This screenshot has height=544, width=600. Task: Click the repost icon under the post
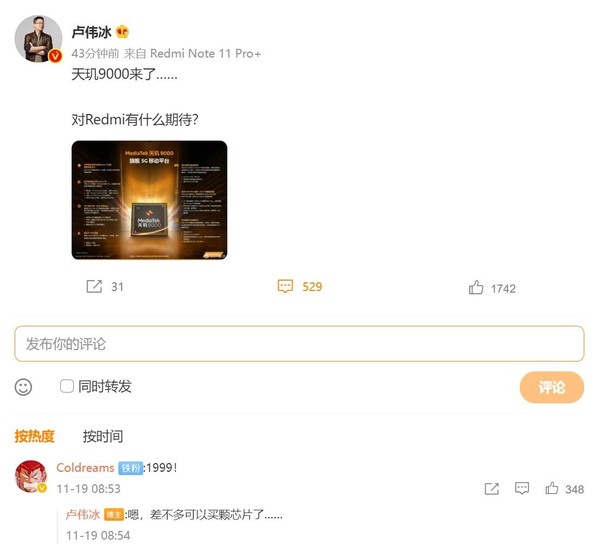click(x=94, y=286)
